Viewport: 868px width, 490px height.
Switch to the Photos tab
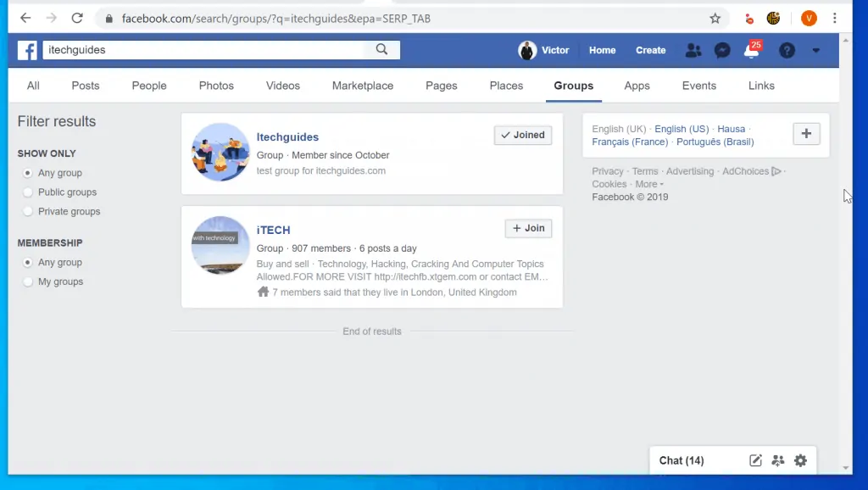point(216,86)
